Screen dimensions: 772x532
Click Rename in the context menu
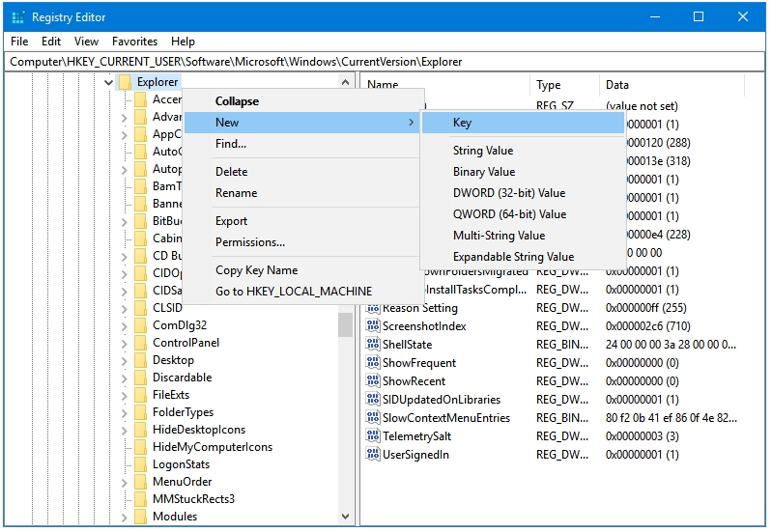click(301, 193)
